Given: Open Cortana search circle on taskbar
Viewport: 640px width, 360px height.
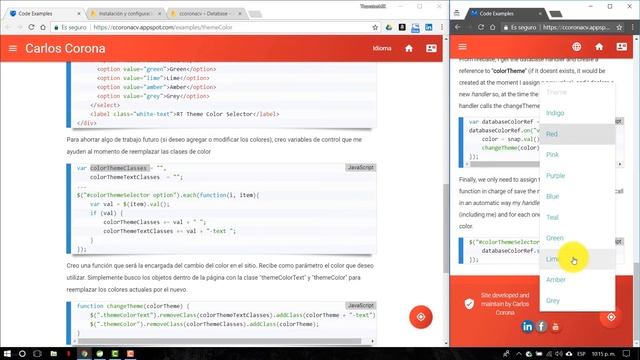Looking at the screenshot, I should [22, 353].
